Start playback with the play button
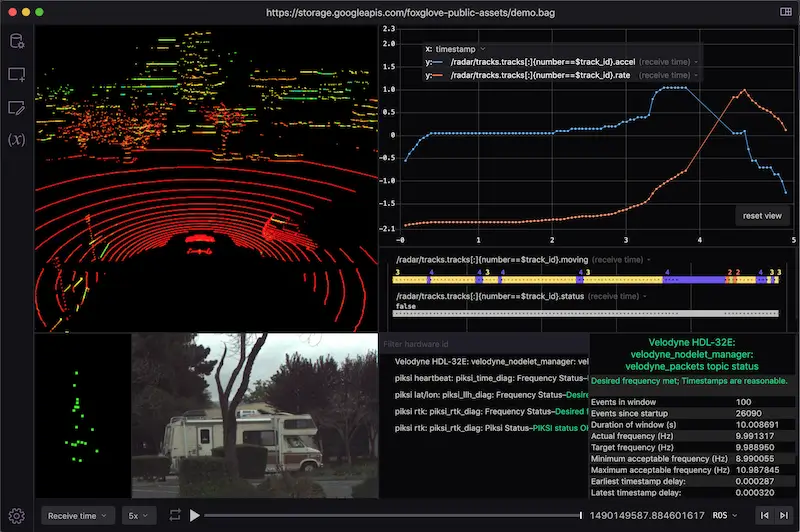The image size is (800, 532). [x=194, y=516]
